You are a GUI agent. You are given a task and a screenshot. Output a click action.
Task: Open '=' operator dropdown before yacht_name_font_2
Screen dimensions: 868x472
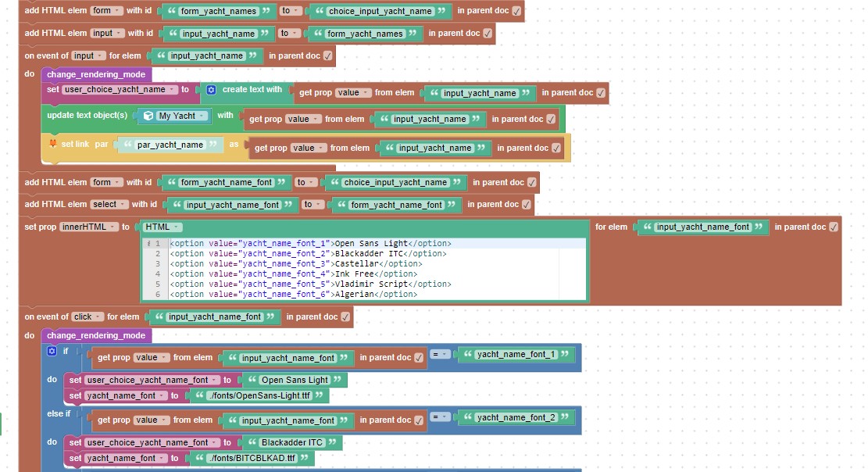[x=440, y=417]
